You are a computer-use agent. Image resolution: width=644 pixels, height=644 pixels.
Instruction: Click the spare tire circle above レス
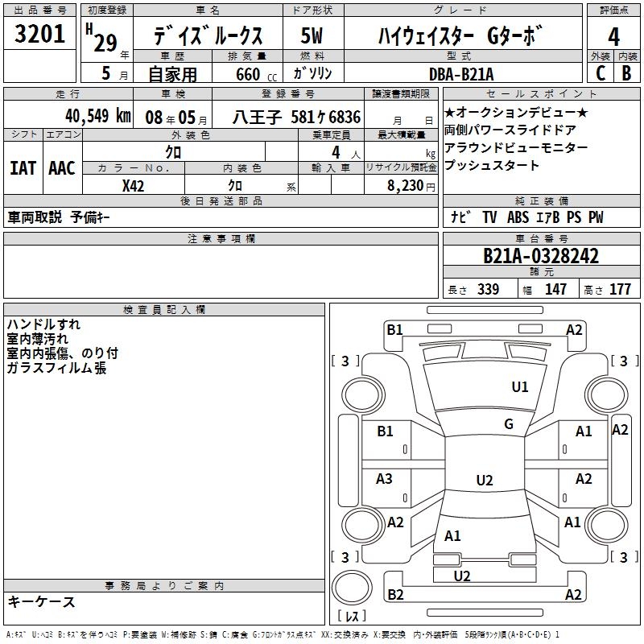(352, 587)
